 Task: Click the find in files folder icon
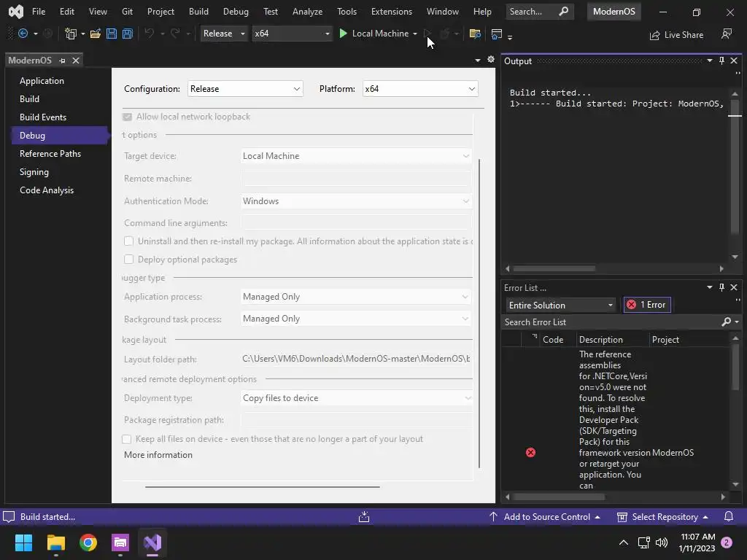(x=475, y=34)
